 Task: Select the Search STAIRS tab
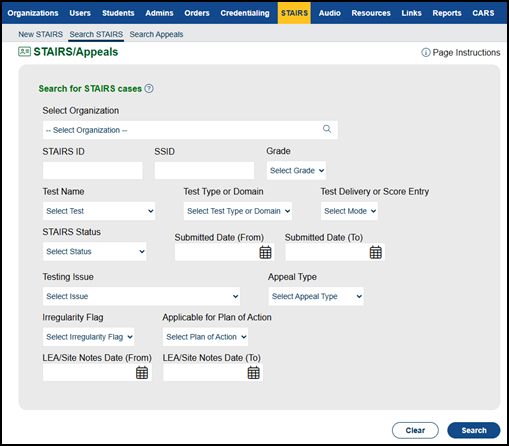96,34
